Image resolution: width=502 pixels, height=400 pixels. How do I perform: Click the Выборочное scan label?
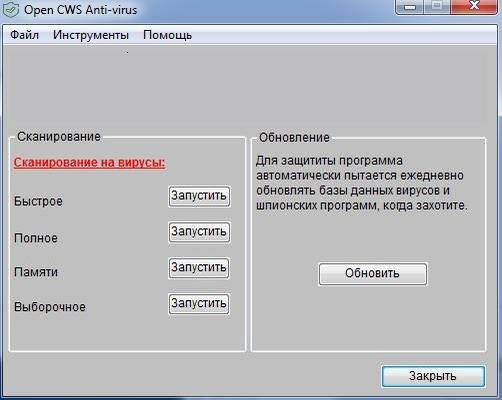(50, 307)
